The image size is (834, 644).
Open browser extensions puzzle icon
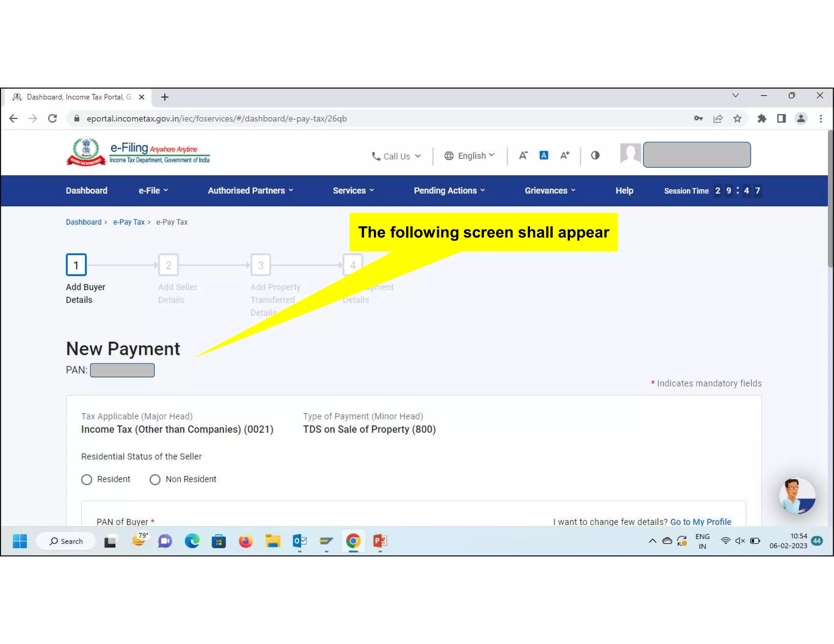click(x=762, y=118)
